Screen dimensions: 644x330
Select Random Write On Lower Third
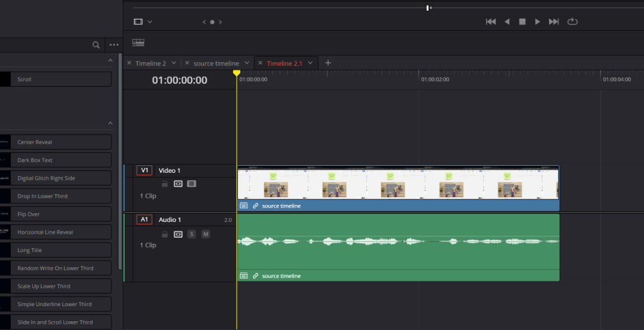(55, 268)
